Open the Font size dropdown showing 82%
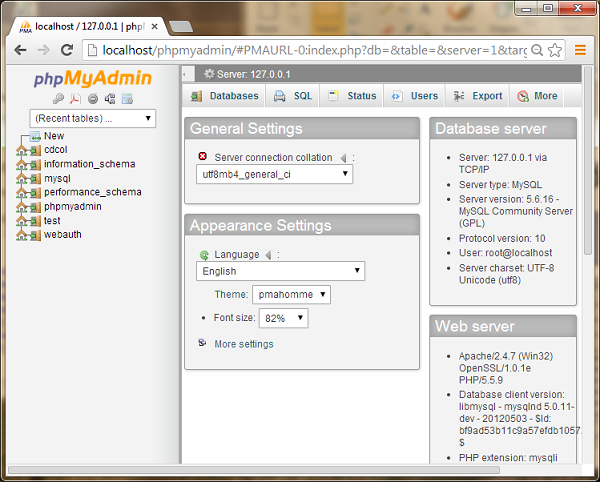This screenshot has width=600, height=482. pyautogui.click(x=284, y=318)
